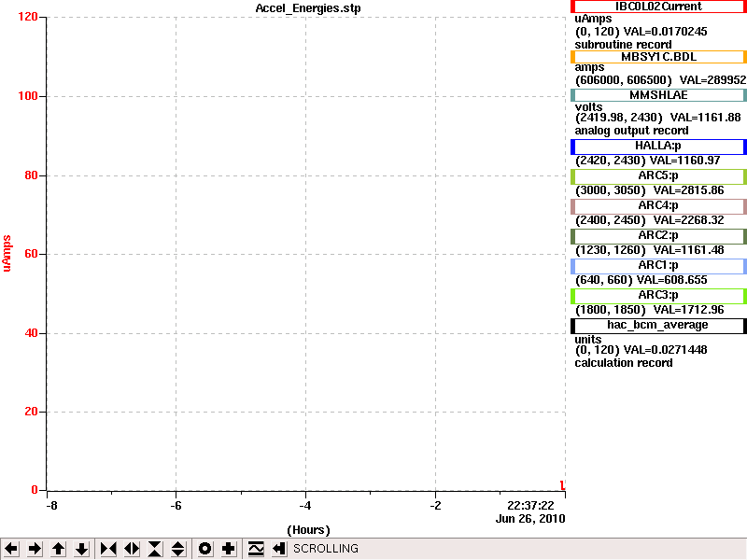
Task: Click the 'subroutine record' description
Action: [x=623, y=45]
